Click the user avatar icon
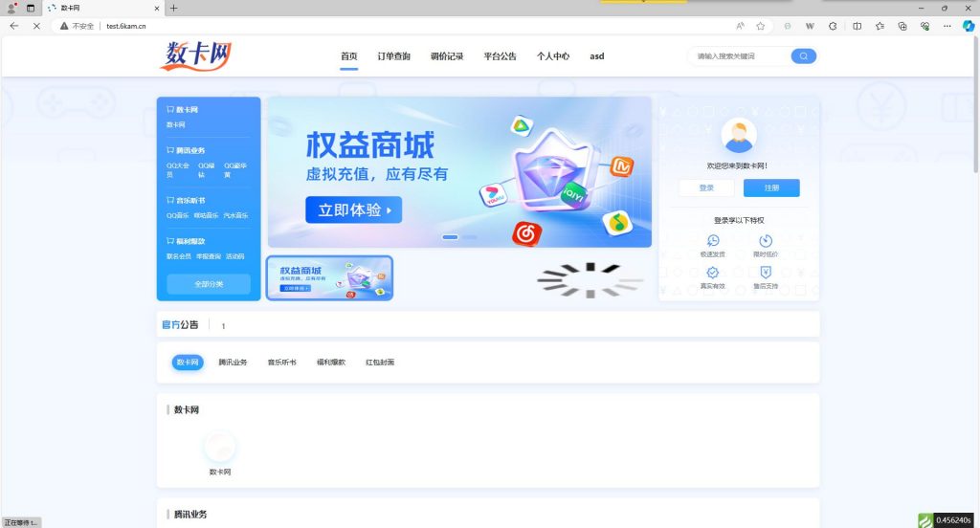Image resolution: width=980 pixels, height=528 pixels. pos(739,135)
